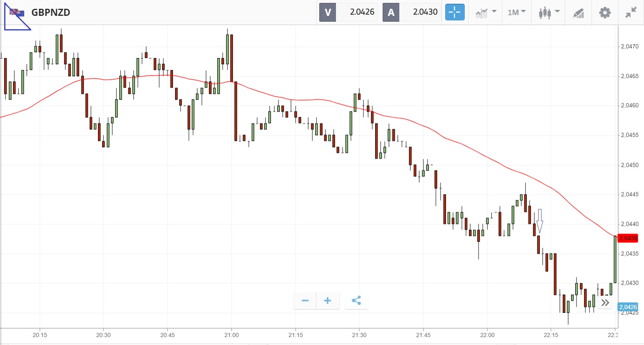Expand the candlestick chart type dropdown
644x345 pixels.
pyautogui.click(x=549, y=12)
